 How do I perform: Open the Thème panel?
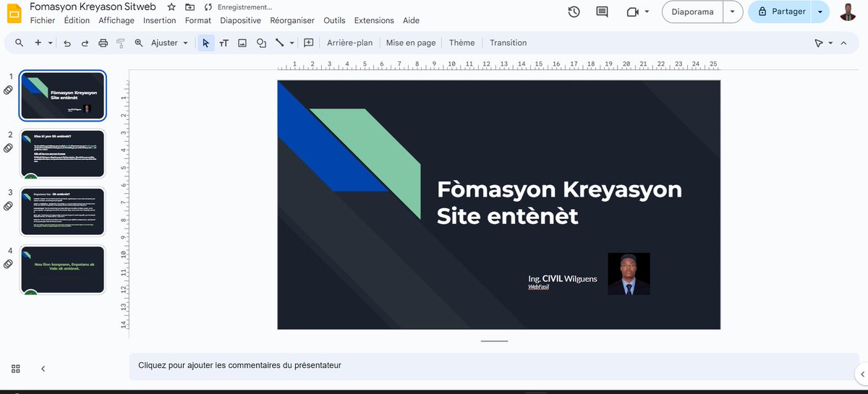461,43
